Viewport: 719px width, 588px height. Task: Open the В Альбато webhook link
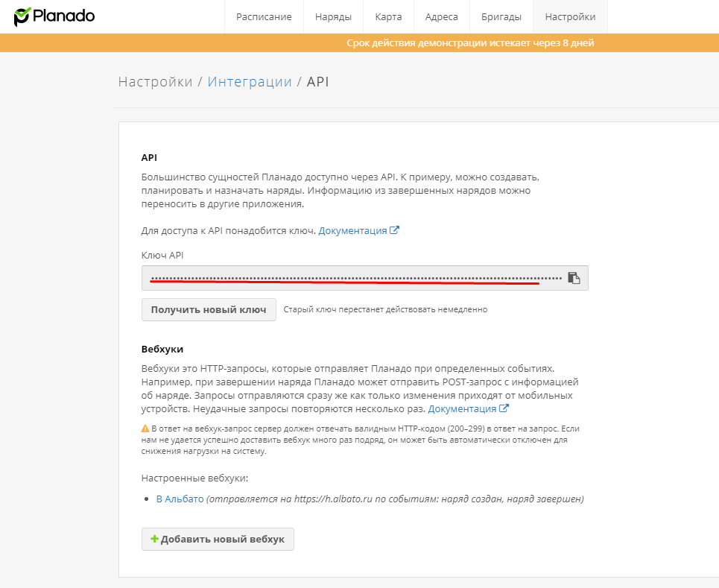coord(180,499)
